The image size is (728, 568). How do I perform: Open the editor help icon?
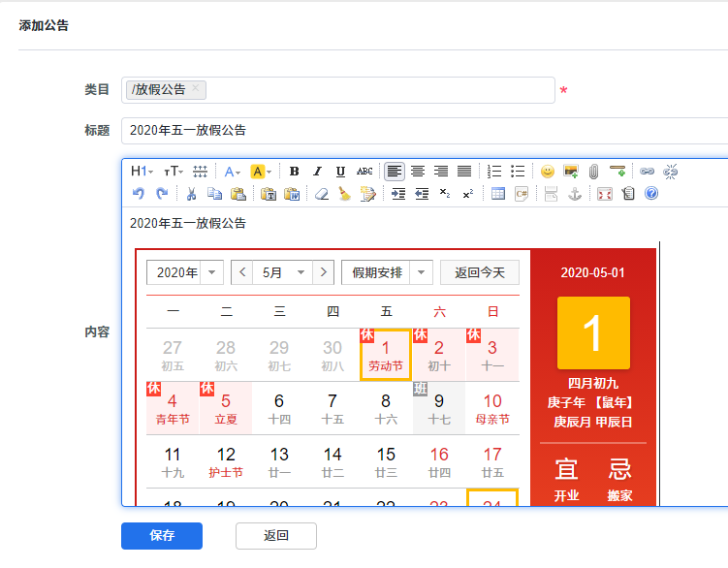[651, 194]
